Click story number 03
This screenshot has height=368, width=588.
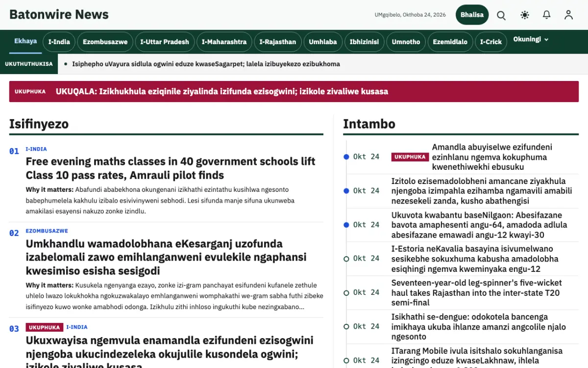14,329
